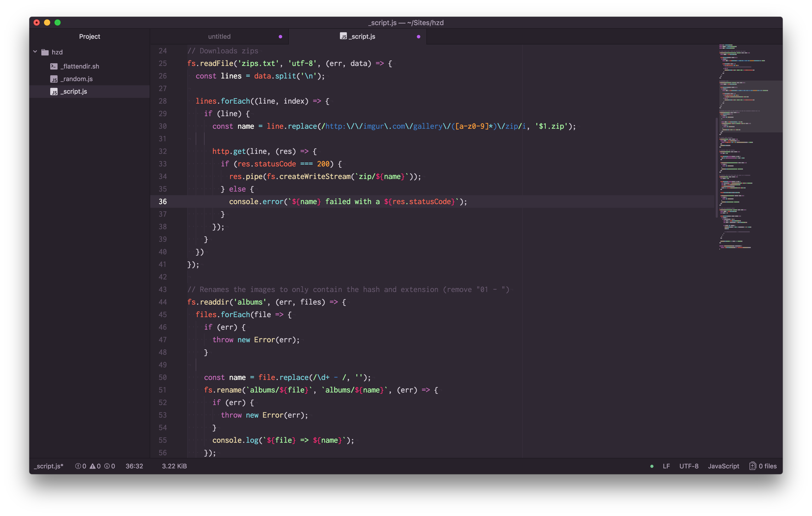Screen dimensions: 812x516
Task: Click the modified dot on _script.js tab
Action: coord(419,36)
